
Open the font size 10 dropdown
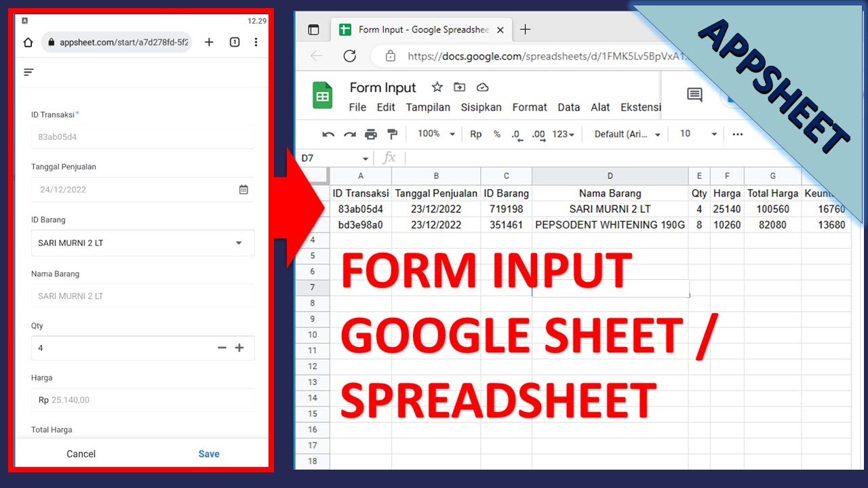pos(698,134)
